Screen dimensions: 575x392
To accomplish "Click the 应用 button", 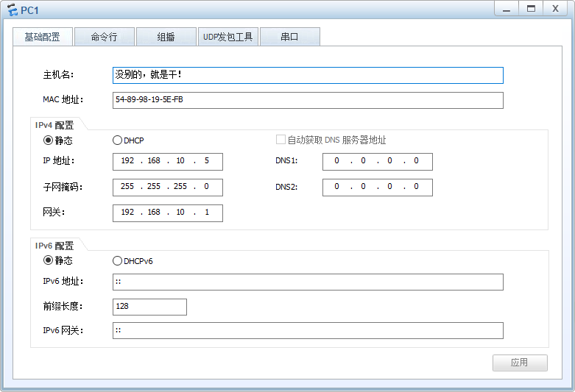I will (520, 363).
